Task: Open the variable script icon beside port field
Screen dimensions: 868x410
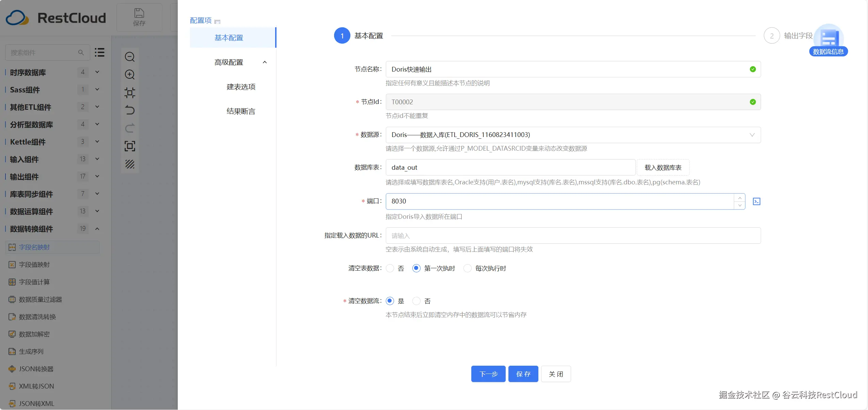Action: (756, 201)
